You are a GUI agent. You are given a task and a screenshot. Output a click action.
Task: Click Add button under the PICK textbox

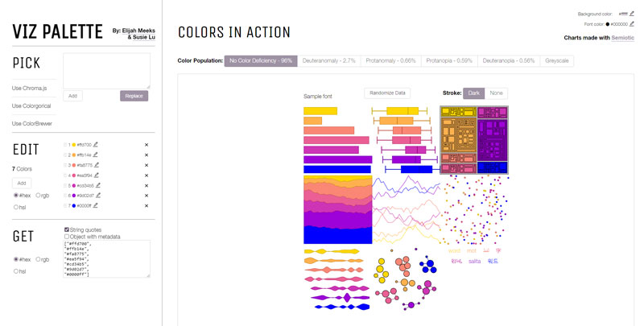(x=72, y=96)
